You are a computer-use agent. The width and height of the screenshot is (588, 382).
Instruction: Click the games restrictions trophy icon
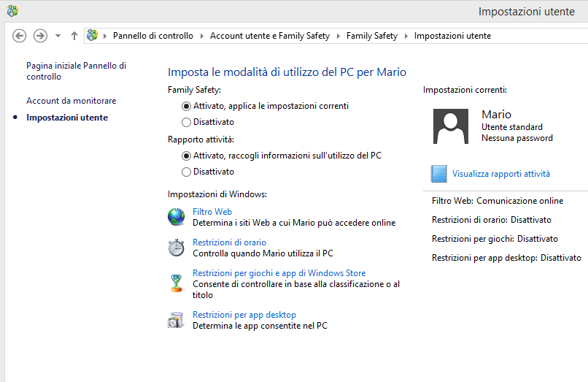tap(177, 283)
